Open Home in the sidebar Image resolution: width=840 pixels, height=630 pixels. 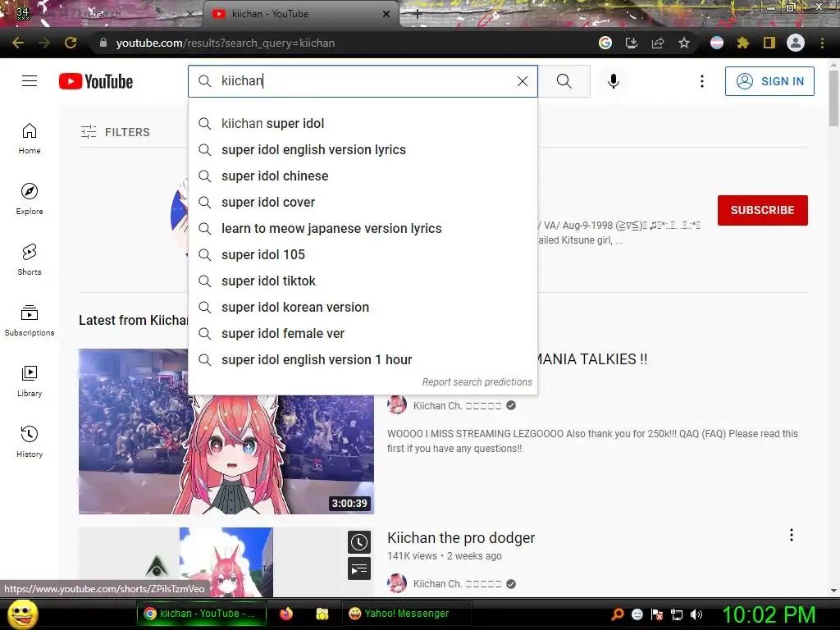point(30,139)
